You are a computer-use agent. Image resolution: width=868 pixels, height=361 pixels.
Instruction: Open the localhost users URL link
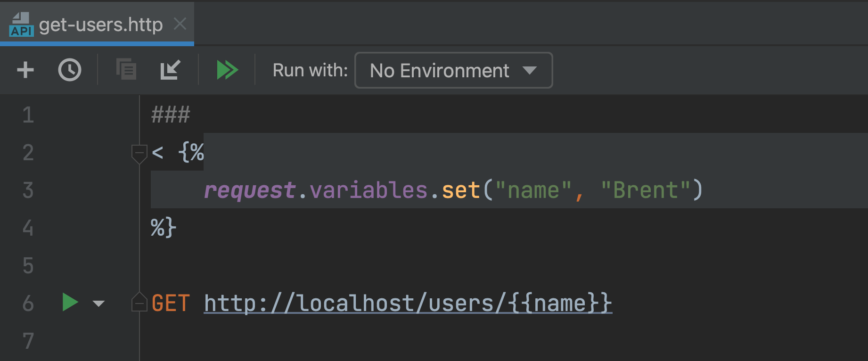(x=408, y=303)
